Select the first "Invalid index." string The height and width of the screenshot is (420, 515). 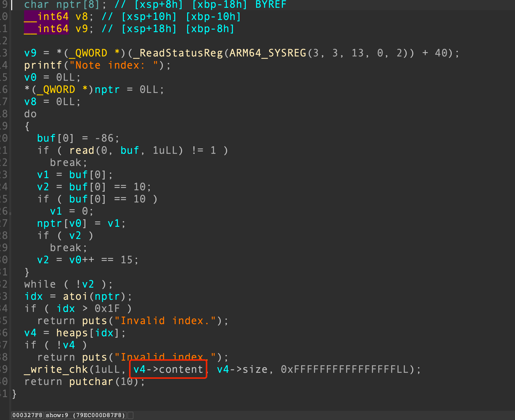[x=165, y=321]
